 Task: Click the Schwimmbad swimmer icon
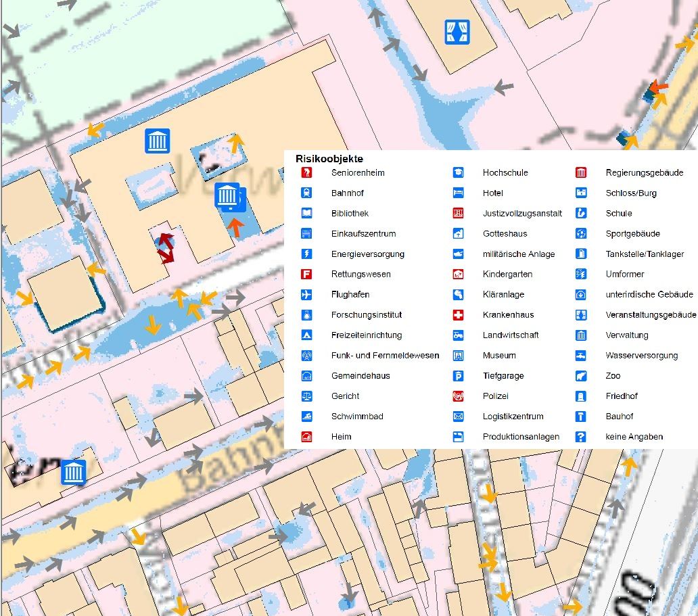click(x=306, y=417)
